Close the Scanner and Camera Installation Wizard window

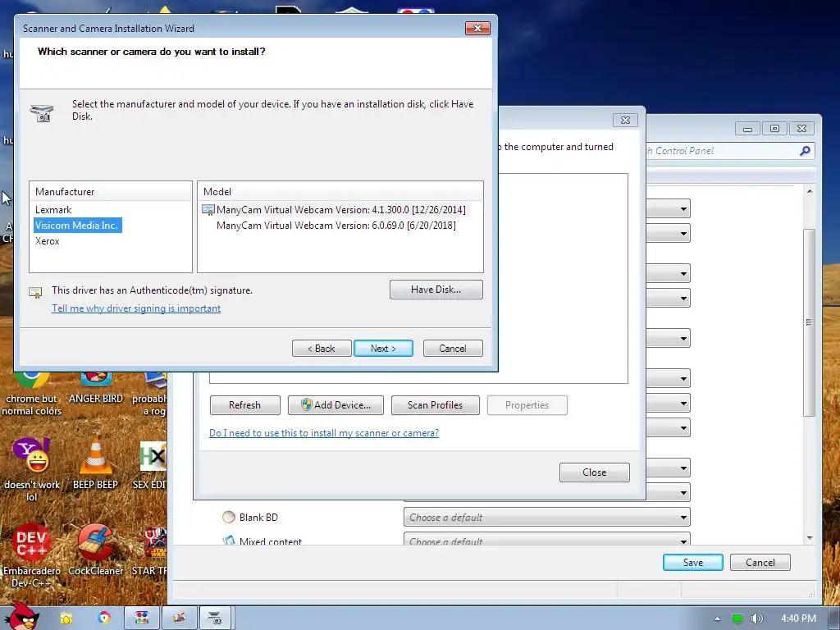[477, 29]
